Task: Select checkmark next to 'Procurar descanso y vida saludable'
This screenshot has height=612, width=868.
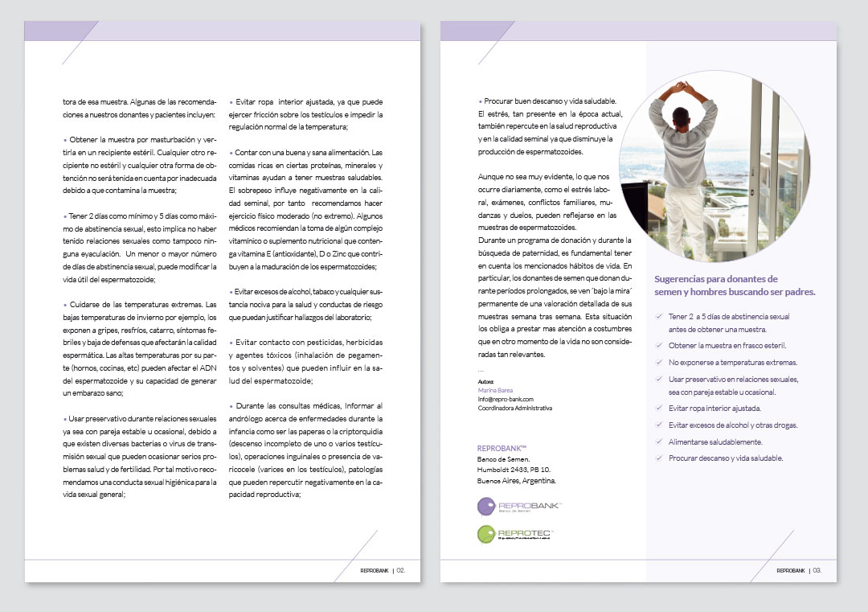Action: (659, 458)
